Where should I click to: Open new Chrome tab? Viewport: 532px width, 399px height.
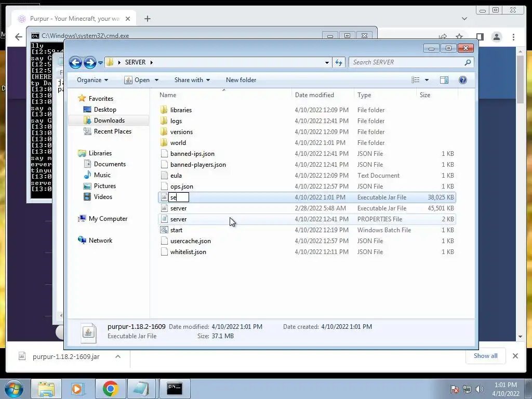(147, 19)
